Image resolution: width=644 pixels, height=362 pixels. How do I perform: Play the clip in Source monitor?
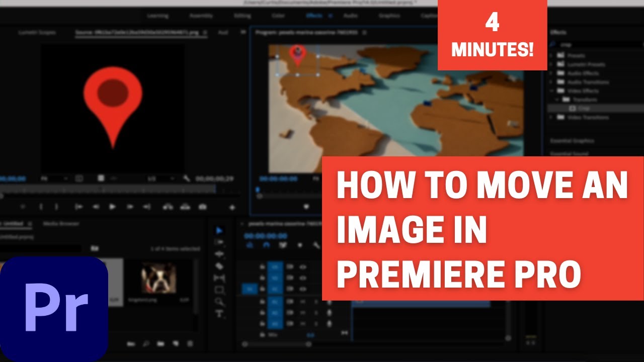113,207
